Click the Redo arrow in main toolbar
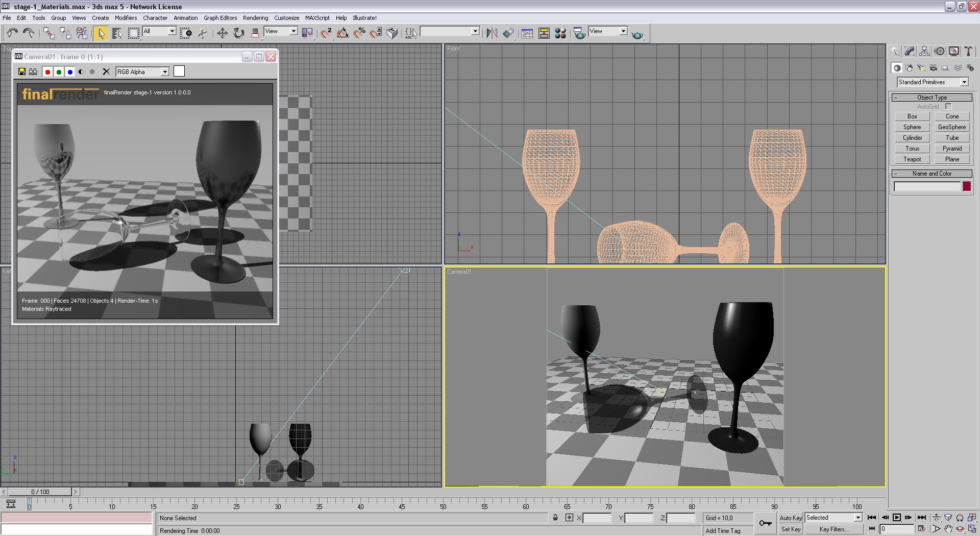Screen dimensions: 980x536 [29, 33]
